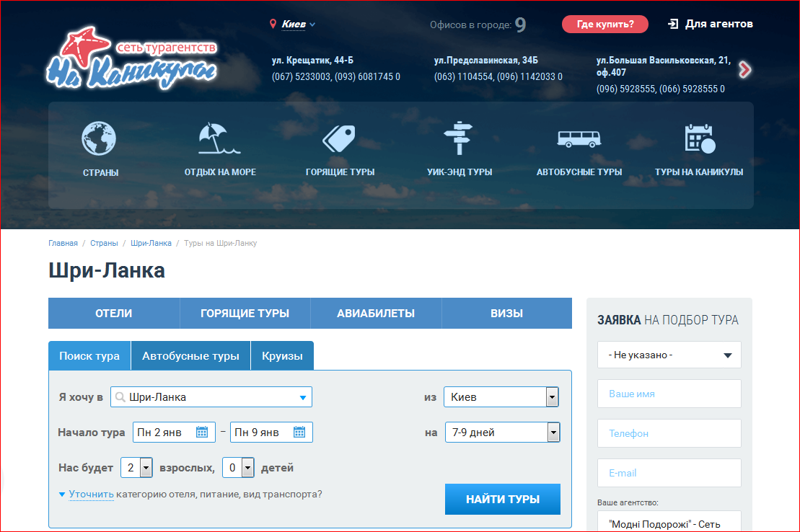Switch to the АВИАБИЛЕТЫ tab
Image resolution: width=800 pixels, height=532 pixels.
[375, 313]
